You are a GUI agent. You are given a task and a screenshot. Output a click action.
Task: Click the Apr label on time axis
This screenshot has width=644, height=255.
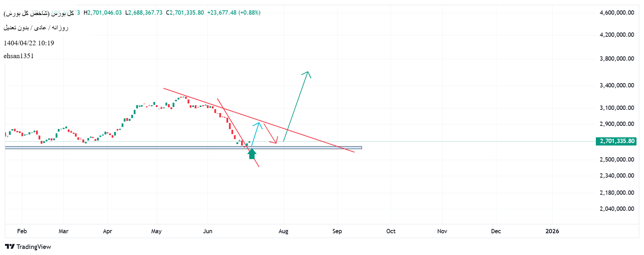[x=107, y=231]
